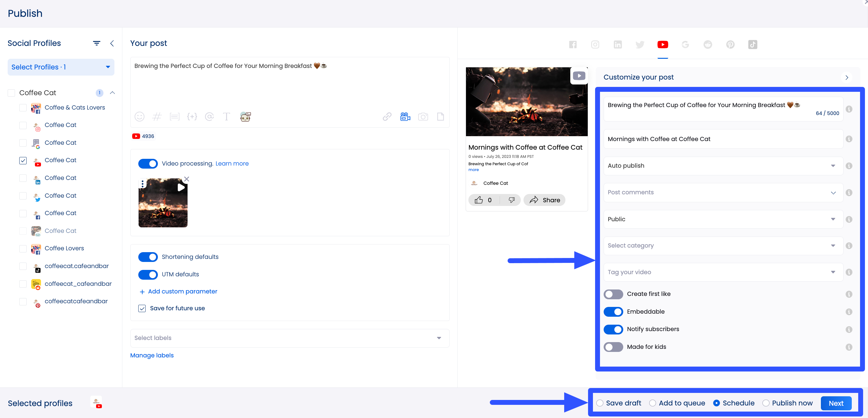Open the text styling (T) icon
Viewport: 868px width, 418px height.
pos(226,117)
